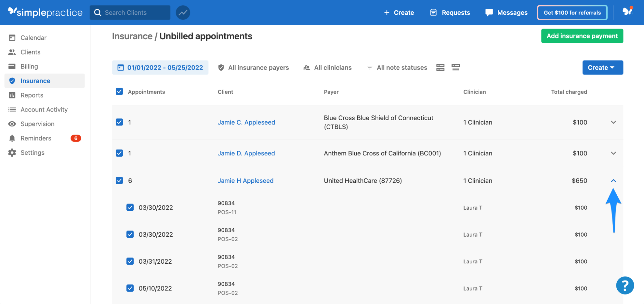Screen dimensions: 644x304
Task: Open Jamie C. Appleseed client link
Action: pos(246,122)
